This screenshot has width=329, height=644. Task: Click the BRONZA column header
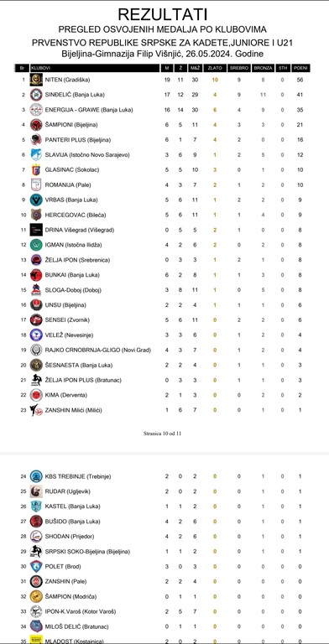264,68
